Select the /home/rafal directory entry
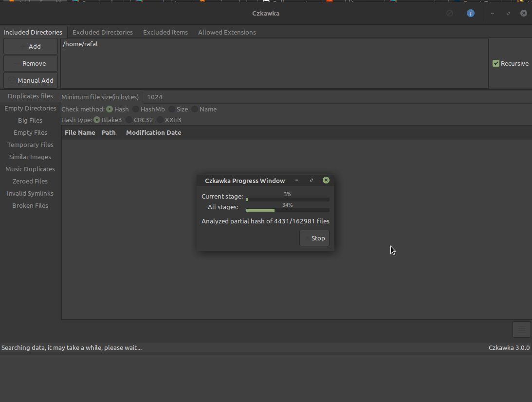The height and width of the screenshot is (402, 532). click(274, 44)
